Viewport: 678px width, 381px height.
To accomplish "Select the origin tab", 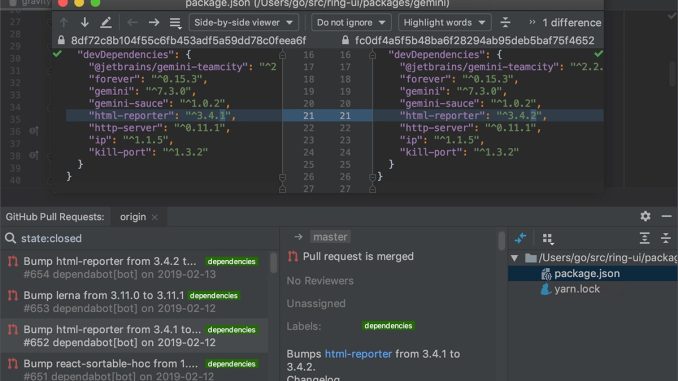I will [x=133, y=217].
